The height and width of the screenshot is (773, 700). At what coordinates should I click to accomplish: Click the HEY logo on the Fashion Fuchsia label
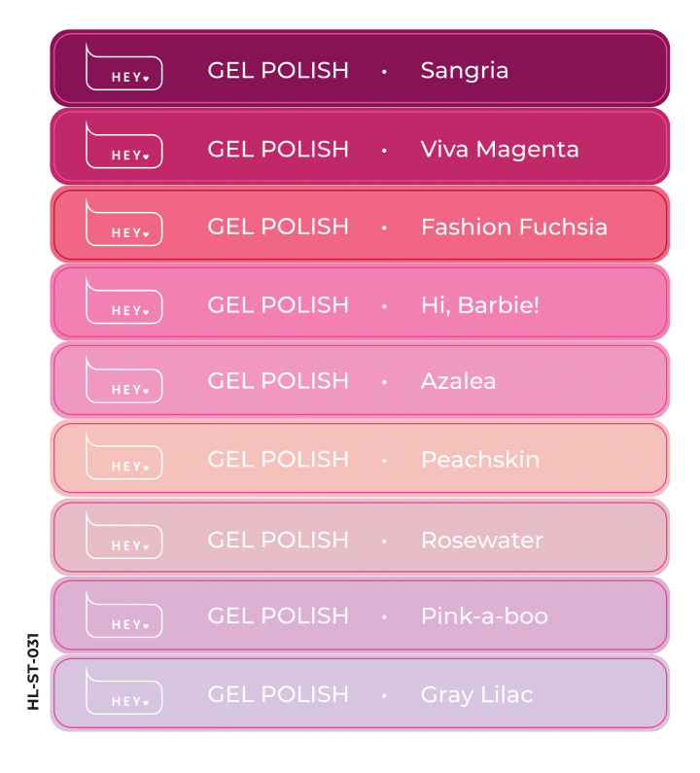(123, 223)
